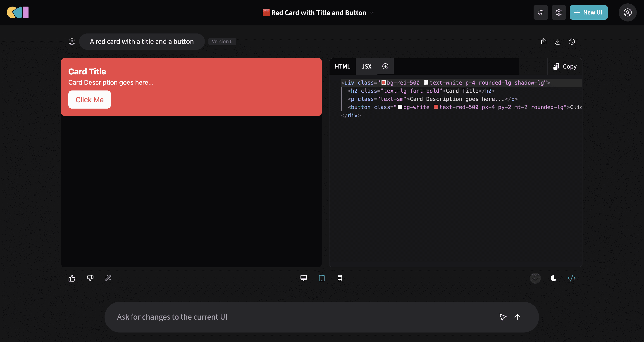Screen dimensions: 644x342
Task: Toggle dark mode moon icon
Action: 553,278
